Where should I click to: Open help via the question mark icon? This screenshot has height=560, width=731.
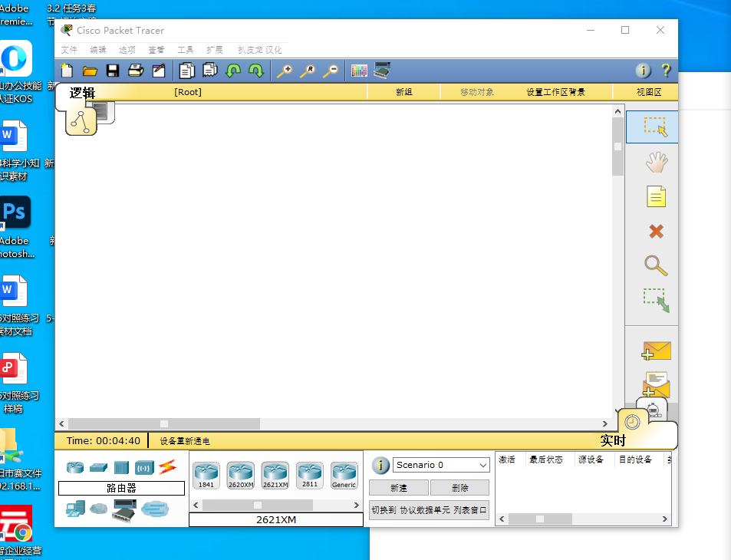click(667, 71)
